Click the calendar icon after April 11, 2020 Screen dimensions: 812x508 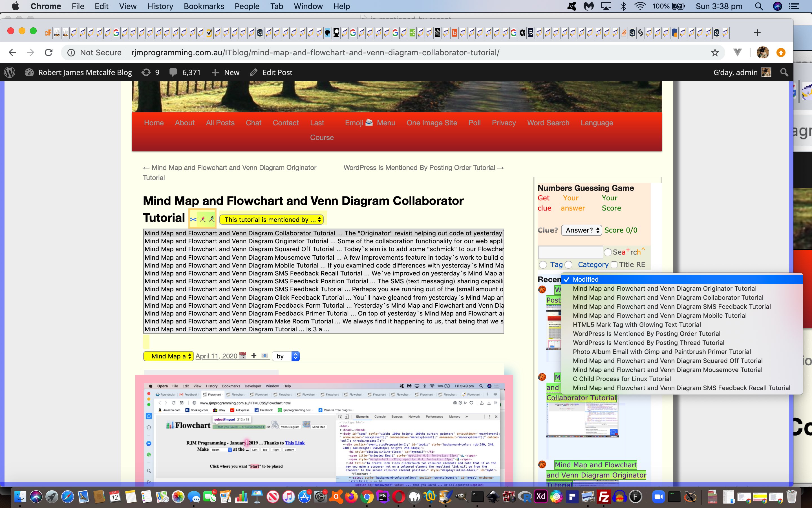coord(242,356)
